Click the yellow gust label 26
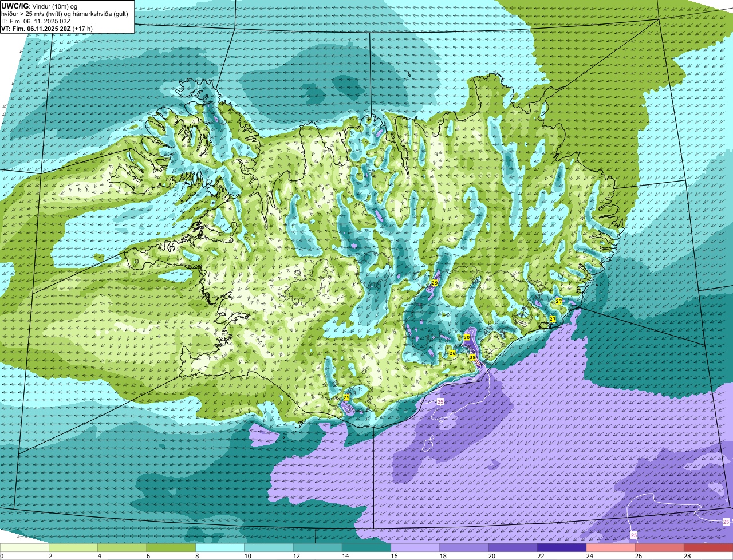Image resolution: width=733 pixels, height=560 pixels. click(452, 353)
